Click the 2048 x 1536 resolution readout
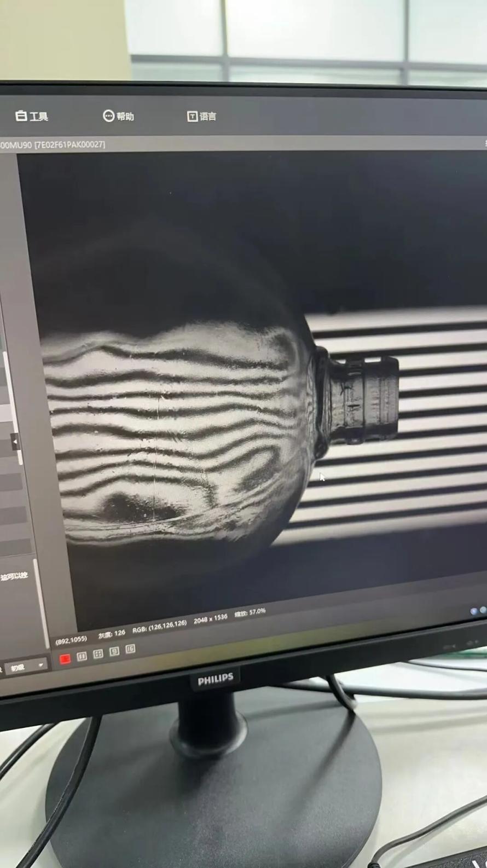This screenshot has height=868, width=487. (210, 618)
